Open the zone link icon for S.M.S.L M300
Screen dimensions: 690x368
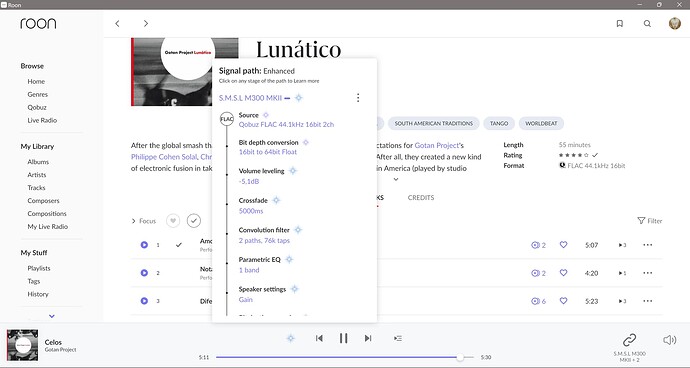[x=629, y=340]
